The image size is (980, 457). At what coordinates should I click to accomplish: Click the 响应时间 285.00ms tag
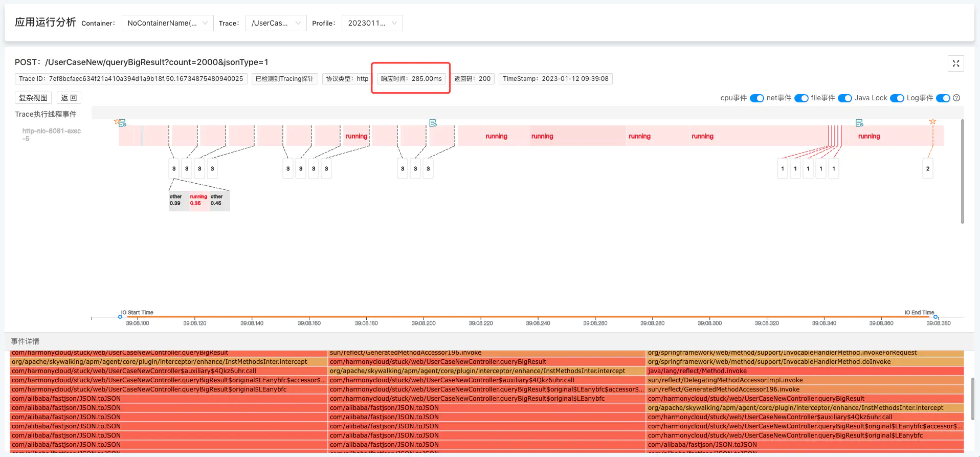coord(411,79)
